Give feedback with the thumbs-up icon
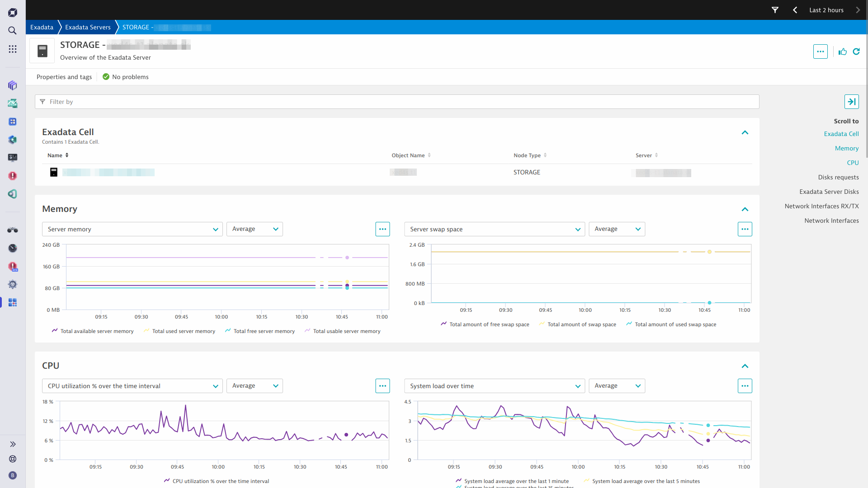Screen dimensions: 868x488 tap(843, 52)
